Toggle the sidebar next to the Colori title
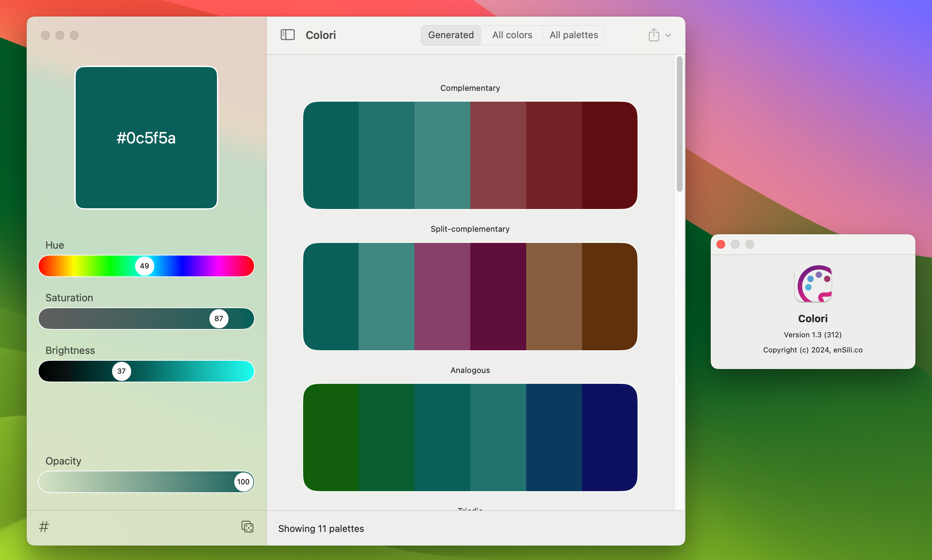 click(x=288, y=35)
